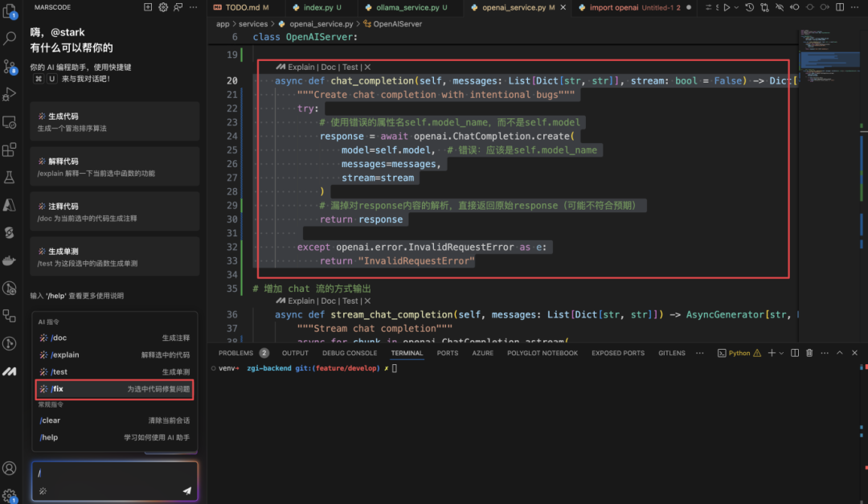The width and height of the screenshot is (868, 504).
Task: Open the Testing flask view
Action: [x=10, y=177]
